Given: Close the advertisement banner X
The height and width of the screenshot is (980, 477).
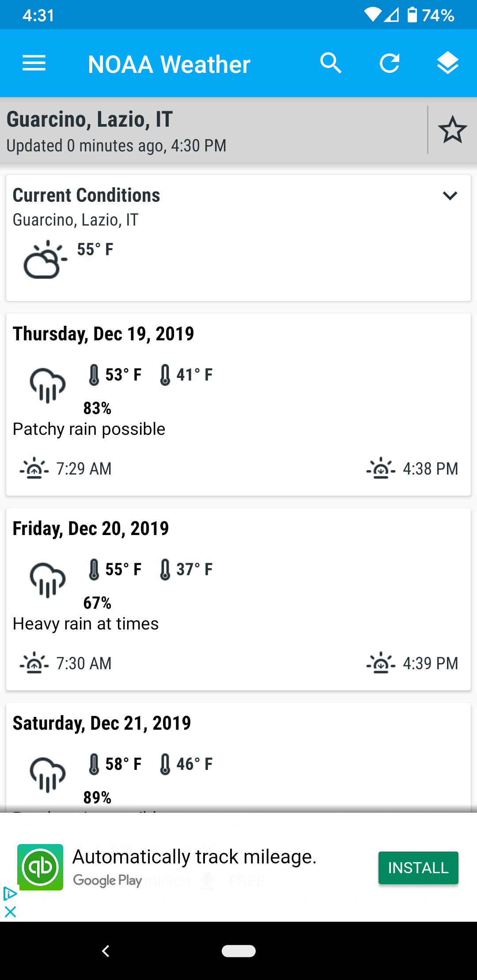Looking at the screenshot, I should click(x=10, y=912).
